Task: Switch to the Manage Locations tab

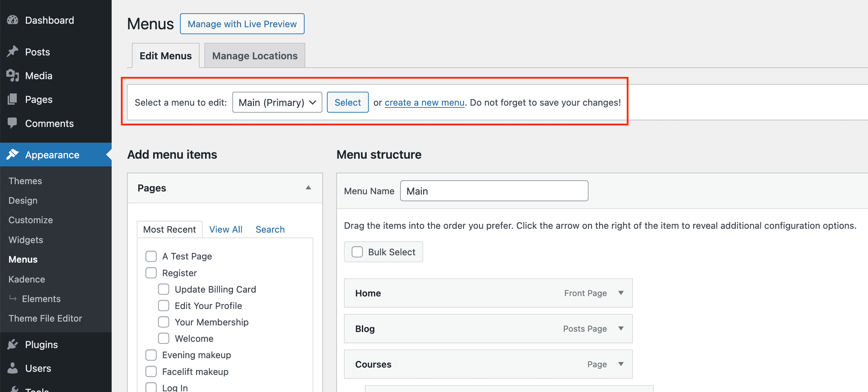Action: click(x=254, y=55)
